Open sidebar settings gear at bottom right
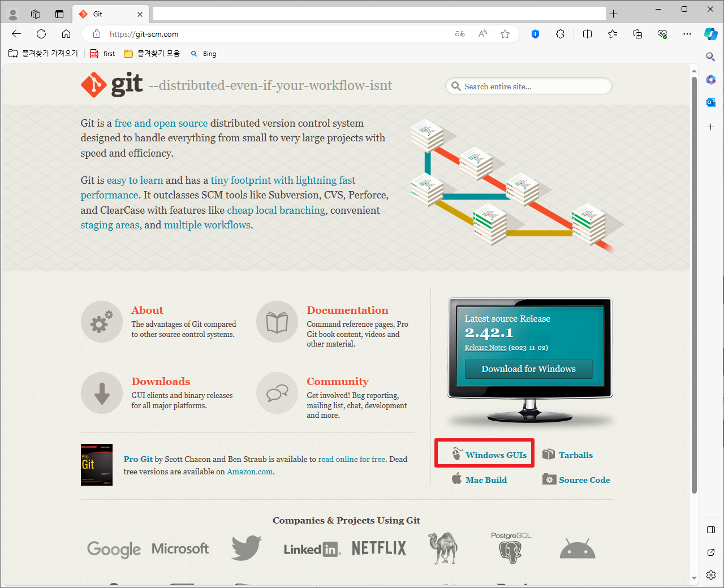 pos(711,575)
